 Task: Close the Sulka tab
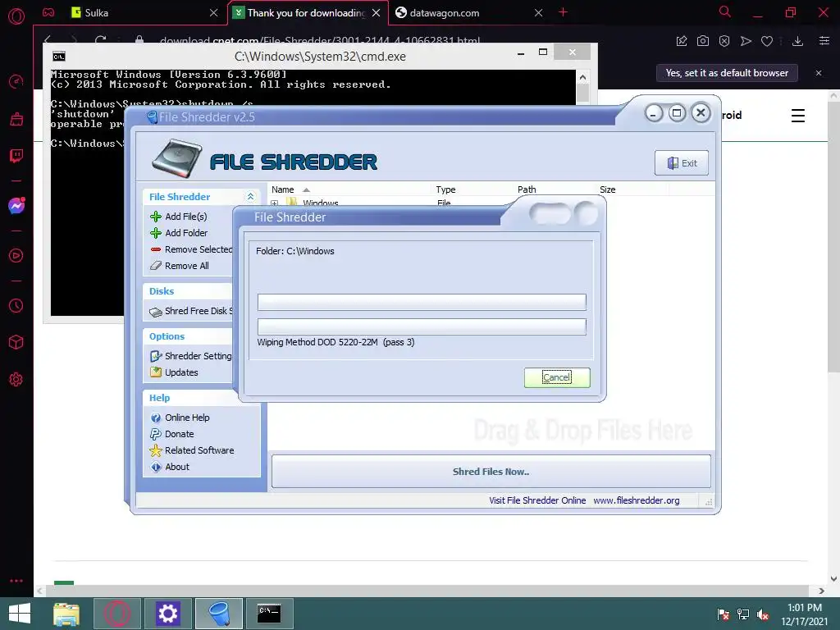pyautogui.click(x=214, y=13)
